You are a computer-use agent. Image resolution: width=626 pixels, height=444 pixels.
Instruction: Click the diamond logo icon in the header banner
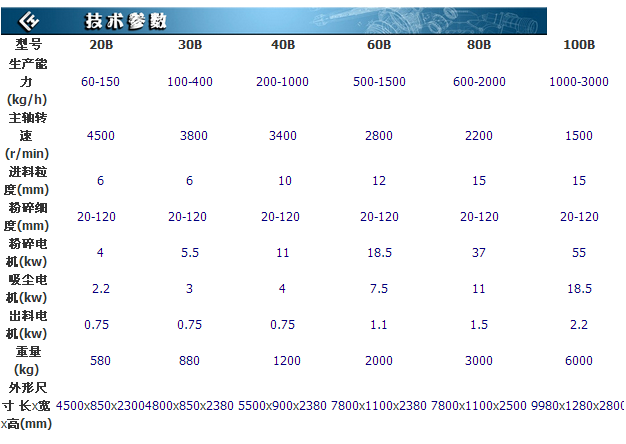[x=29, y=21]
